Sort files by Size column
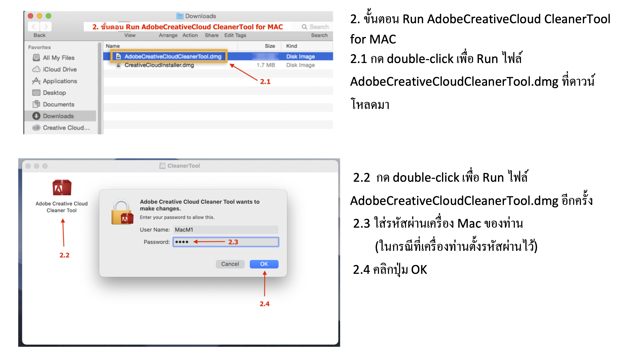Image resolution: width=644 pixels, height=362 pixels. click(x=269, y=46)
